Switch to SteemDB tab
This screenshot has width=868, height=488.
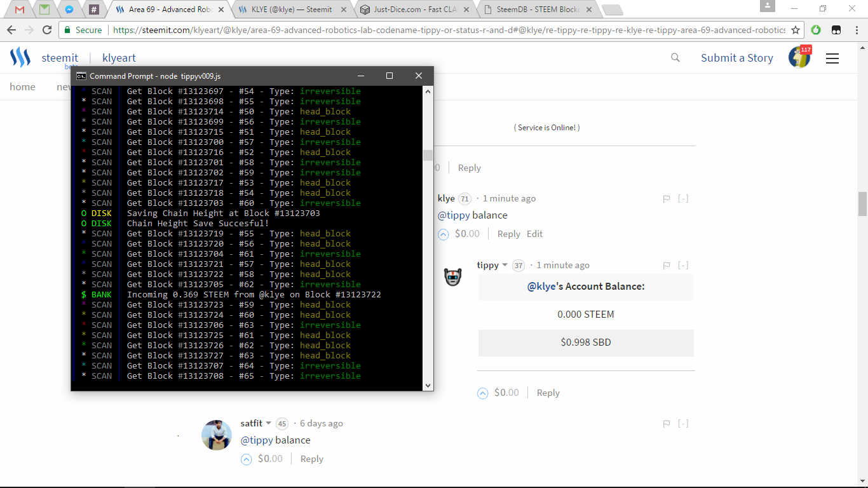[537, 10]
